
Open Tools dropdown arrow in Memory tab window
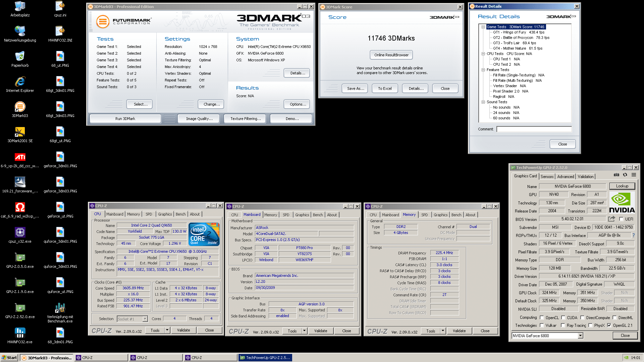(443, 331)
